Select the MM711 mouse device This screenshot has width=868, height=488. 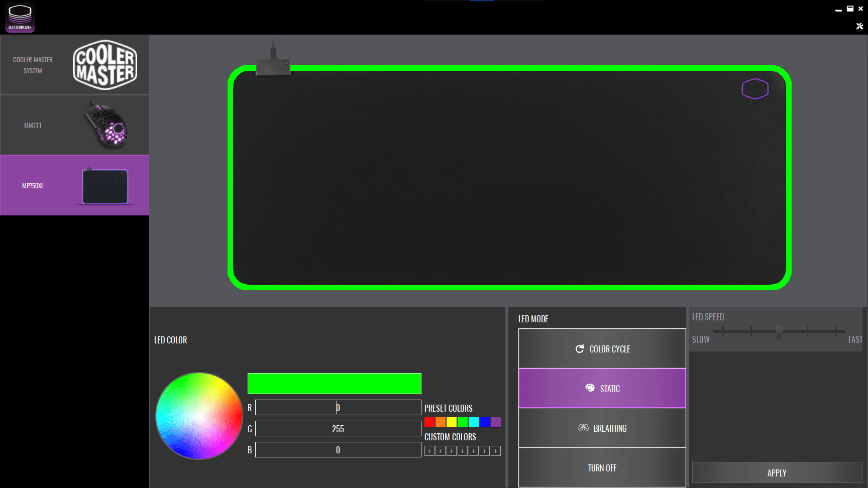coord(74,125)
